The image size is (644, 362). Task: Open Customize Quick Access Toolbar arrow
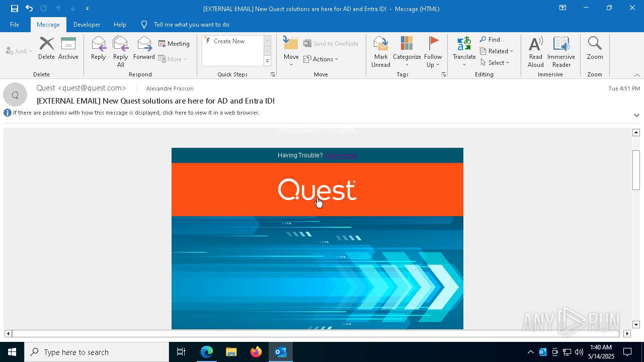(x=87, y=9)
